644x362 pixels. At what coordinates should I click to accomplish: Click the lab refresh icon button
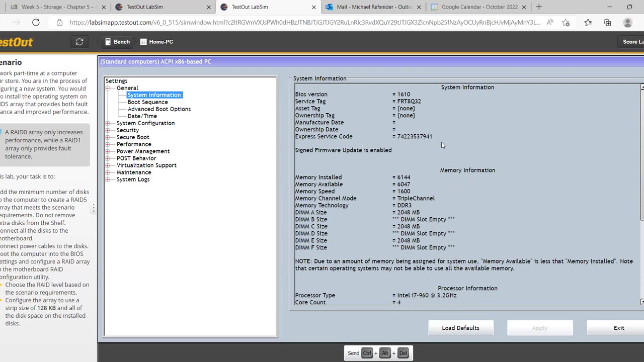(x=79, y=42)
